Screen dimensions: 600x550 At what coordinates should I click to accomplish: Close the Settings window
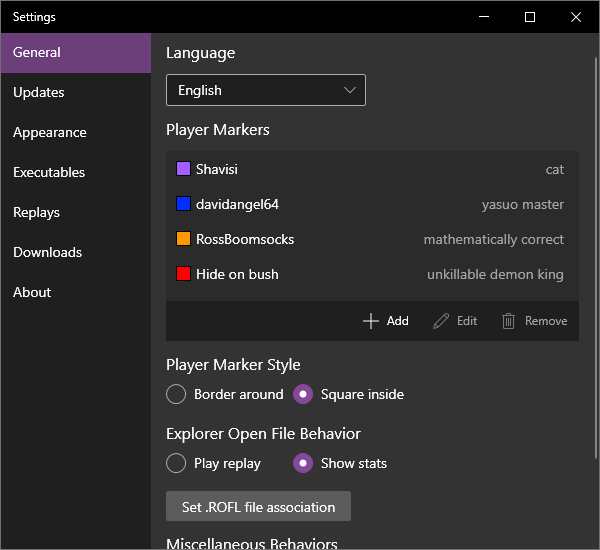pos(576,17)
